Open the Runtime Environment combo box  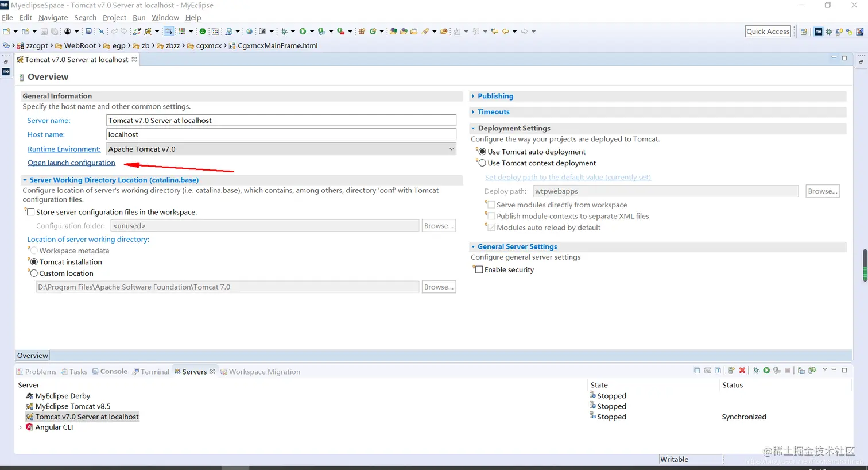[x=281, y=149]
